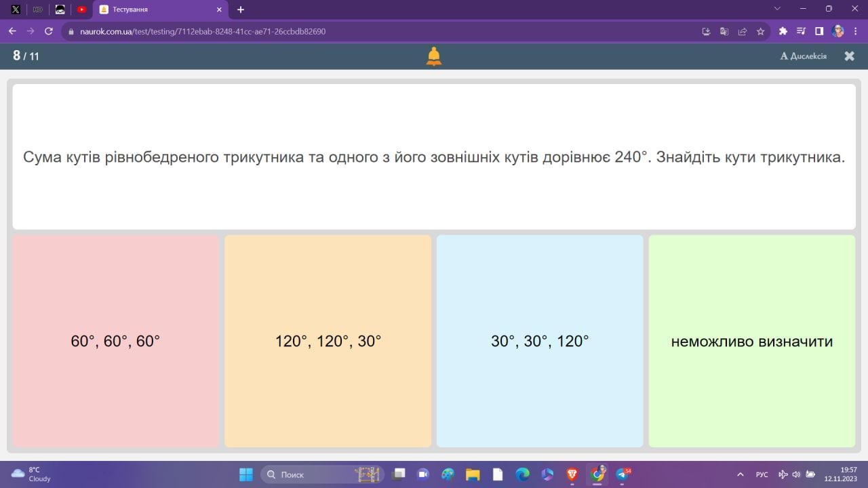The width and height of the screenshot is (868, 488).
Task: Share this page via the share icon
Action: point(743,31)
